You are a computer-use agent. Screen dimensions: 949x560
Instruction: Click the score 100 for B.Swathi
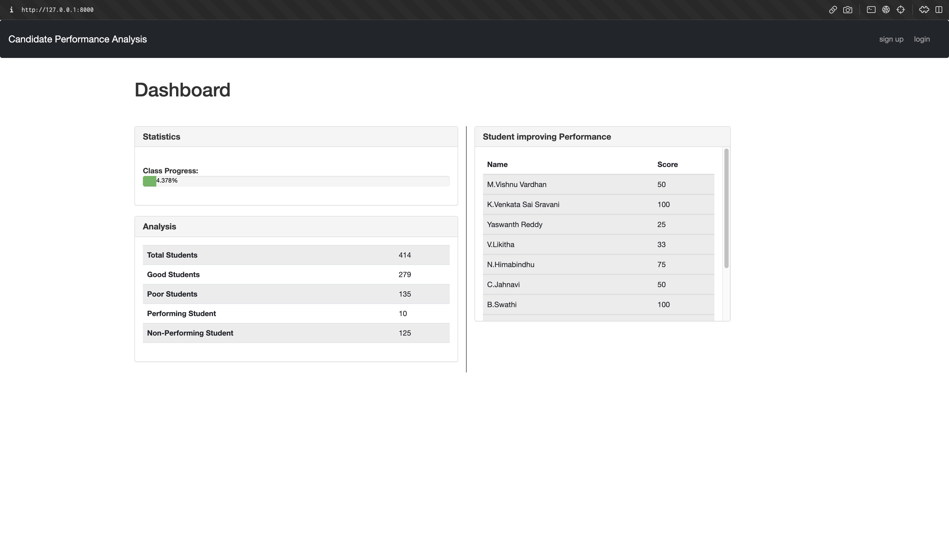664,304
